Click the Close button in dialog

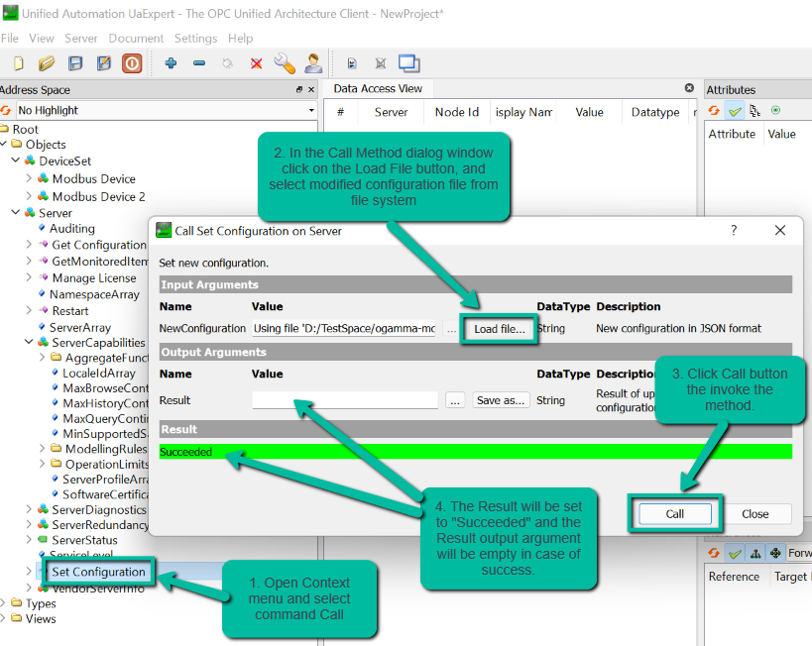(x=755, y=514)
